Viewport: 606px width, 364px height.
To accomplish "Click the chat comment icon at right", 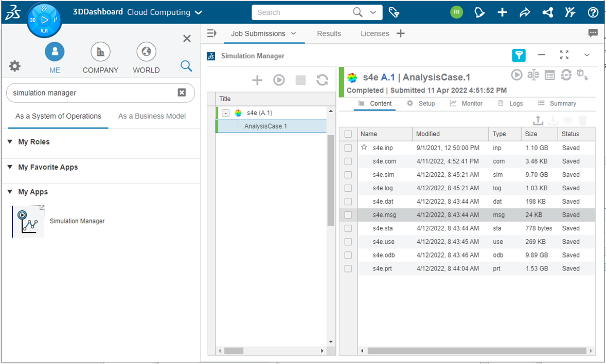I will point(593,33).
